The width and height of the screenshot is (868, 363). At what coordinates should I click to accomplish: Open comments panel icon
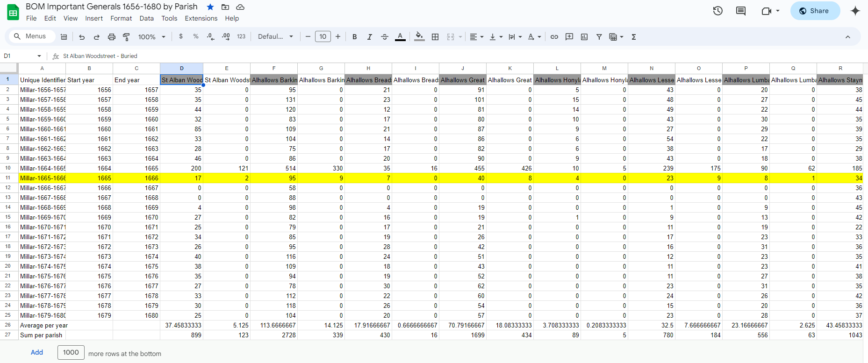click(x=741, y=11)
